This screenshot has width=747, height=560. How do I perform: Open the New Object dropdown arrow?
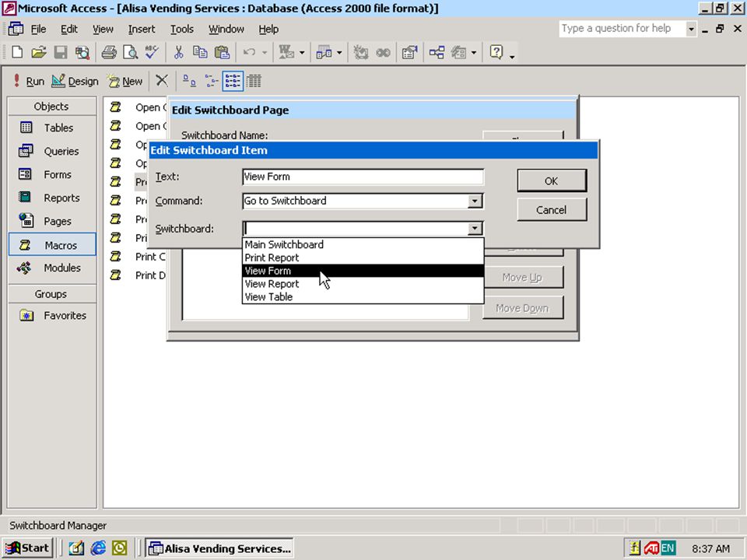(x=474, y=52)
